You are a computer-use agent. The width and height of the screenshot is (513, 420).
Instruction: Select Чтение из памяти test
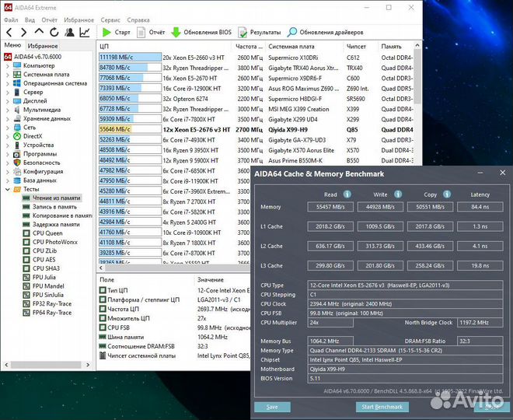tap(56, 198)
